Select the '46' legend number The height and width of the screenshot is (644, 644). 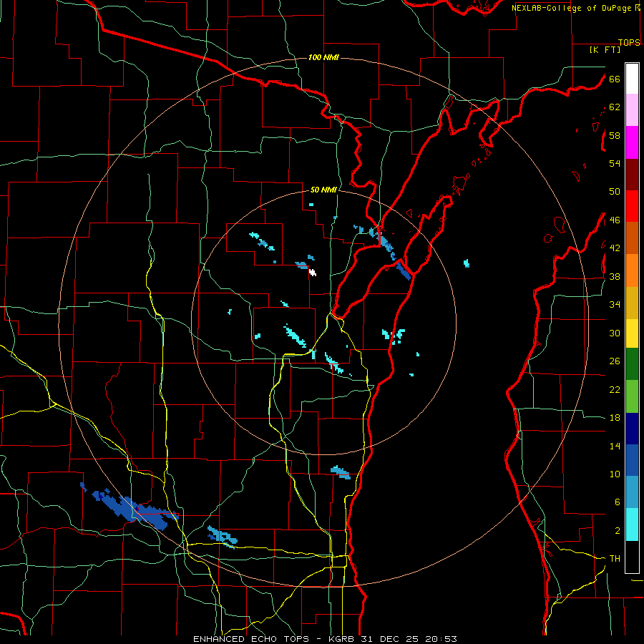pyautogui.click(x=615, y=220)
